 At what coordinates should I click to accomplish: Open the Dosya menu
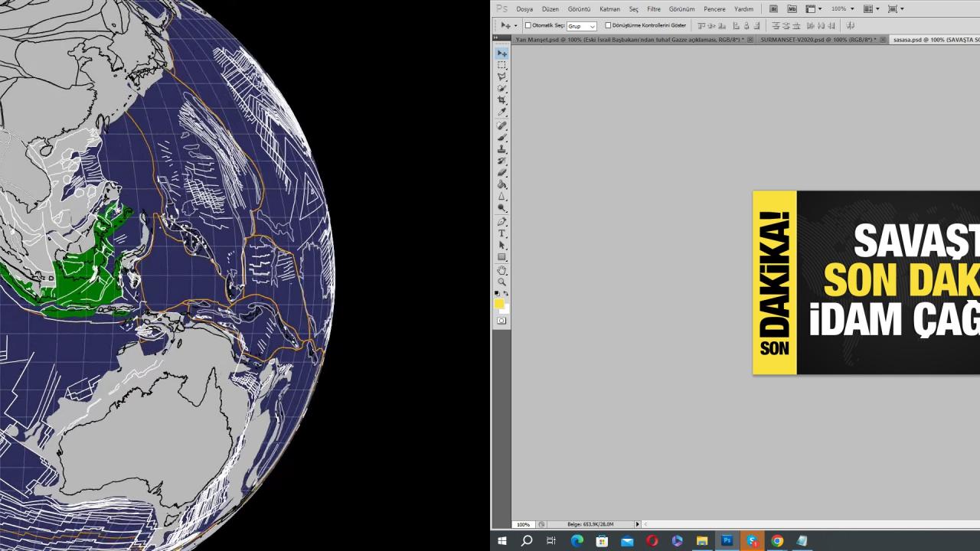(x=524, y=9)
